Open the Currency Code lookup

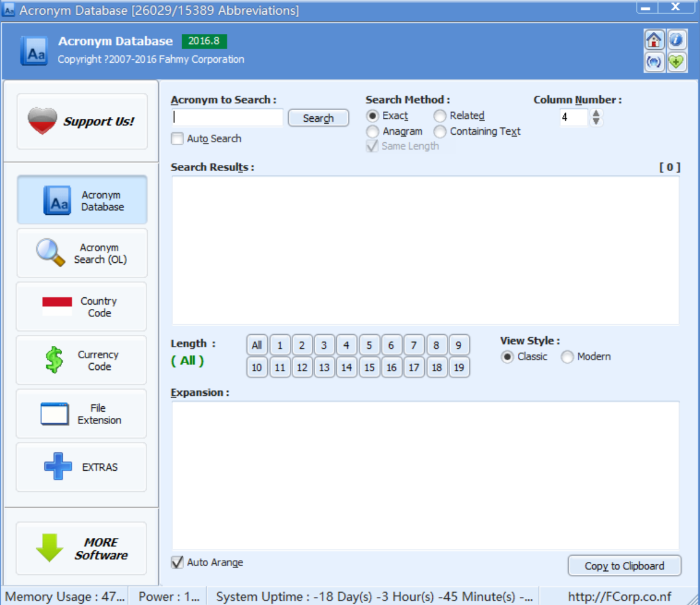(81, 360)
